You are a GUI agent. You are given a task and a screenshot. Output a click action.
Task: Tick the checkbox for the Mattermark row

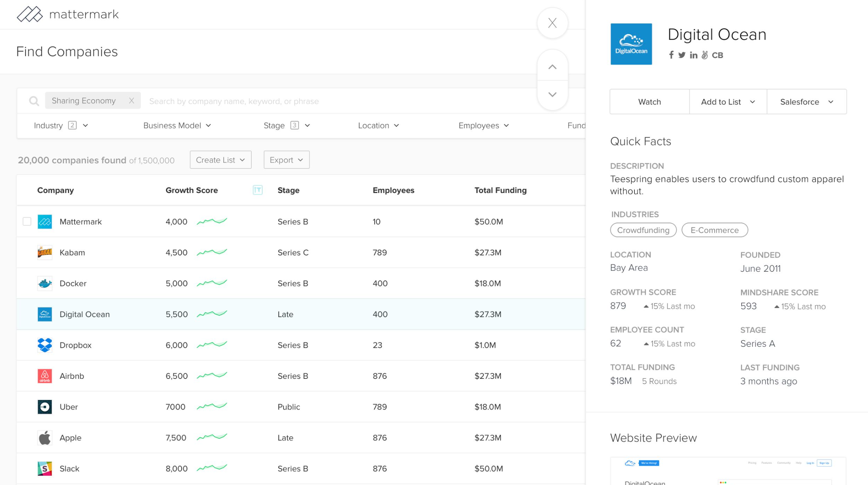pyautogui.click(x=27, y=221)
